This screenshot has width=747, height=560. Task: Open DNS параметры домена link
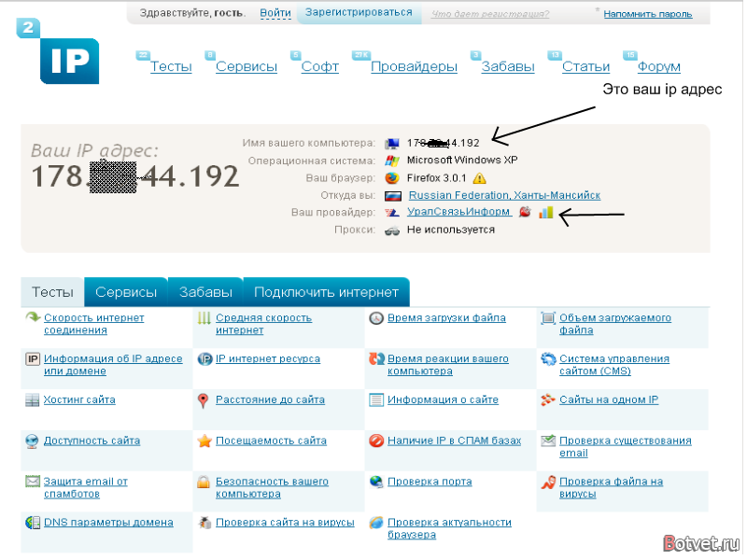click(x=108, y=523)
